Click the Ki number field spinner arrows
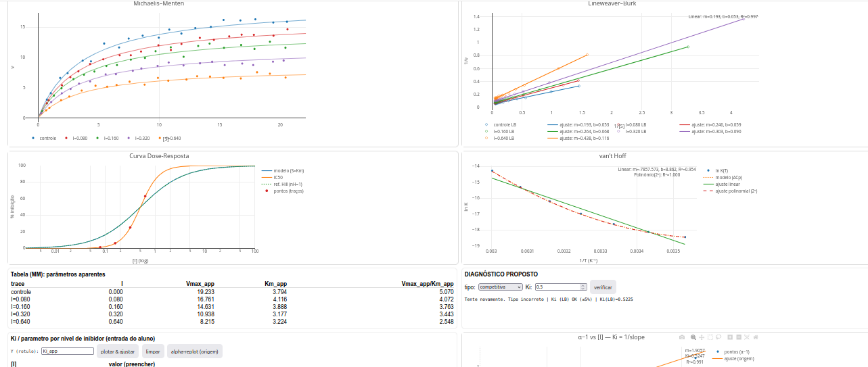The width and height of the screenshot is (868, 367). 583,287
